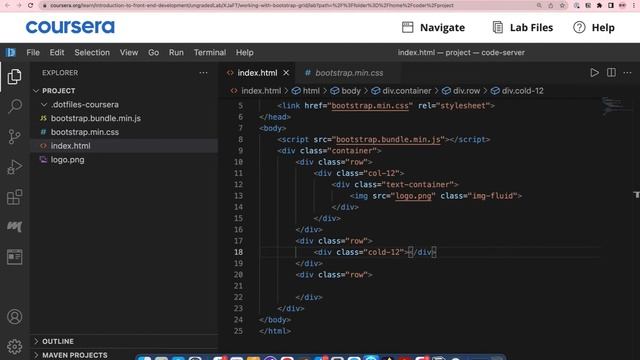
Task: Open the editor More Actions ellipsis
Action: tap(627, 73)
